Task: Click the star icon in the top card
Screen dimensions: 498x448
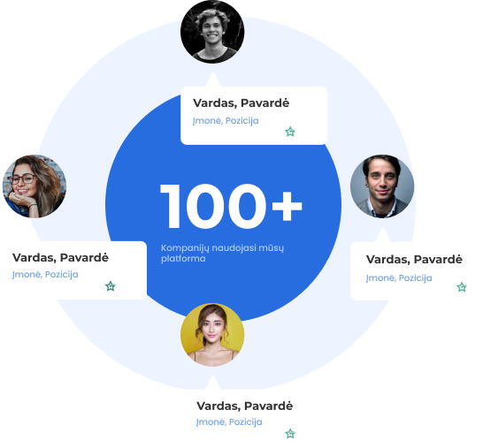Action: 290,132
